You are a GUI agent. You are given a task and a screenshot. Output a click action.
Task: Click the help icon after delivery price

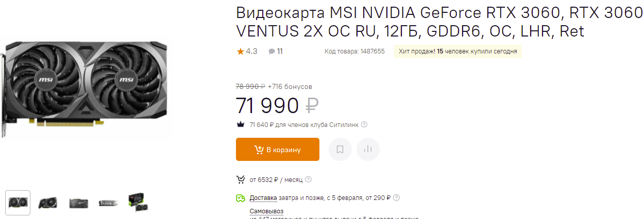tap(396, 197)
